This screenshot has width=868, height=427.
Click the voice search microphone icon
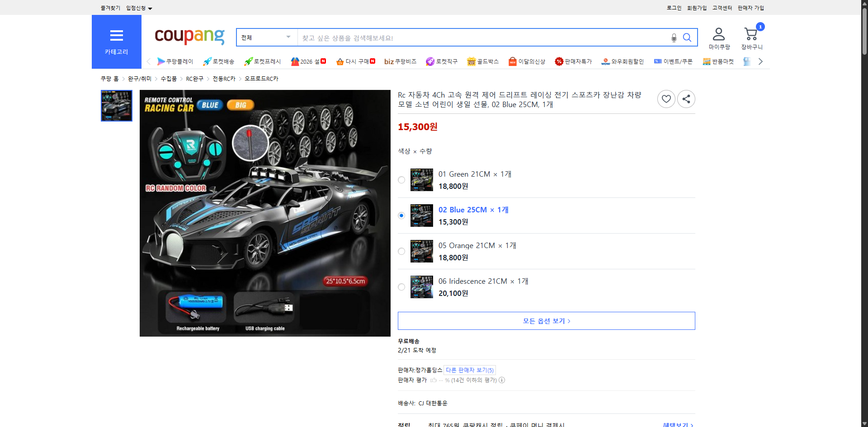674,38
